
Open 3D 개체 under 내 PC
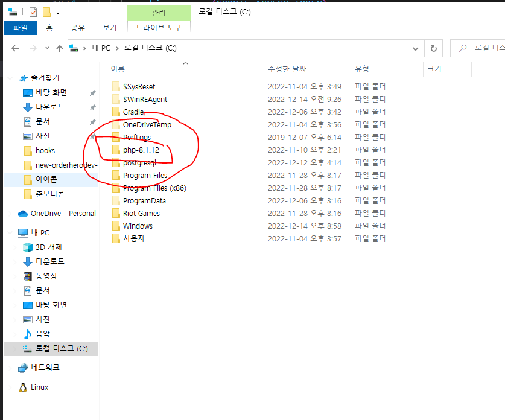click(x=49, y=247)
